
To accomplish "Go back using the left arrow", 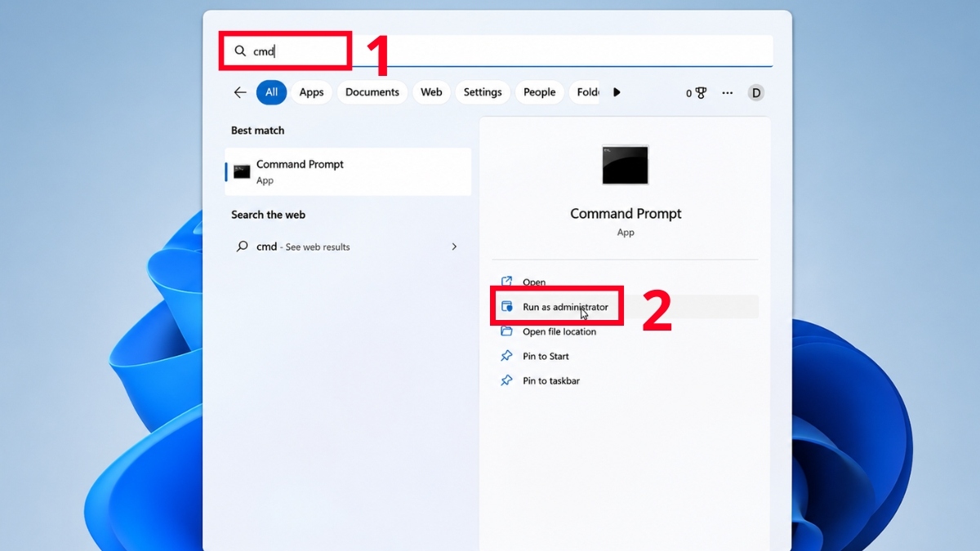I will (240, 92).
